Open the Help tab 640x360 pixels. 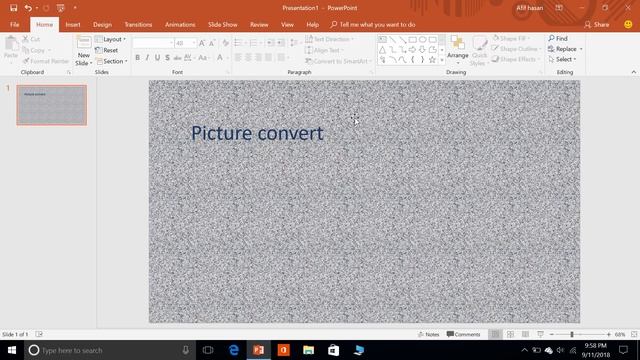point(313,24)
